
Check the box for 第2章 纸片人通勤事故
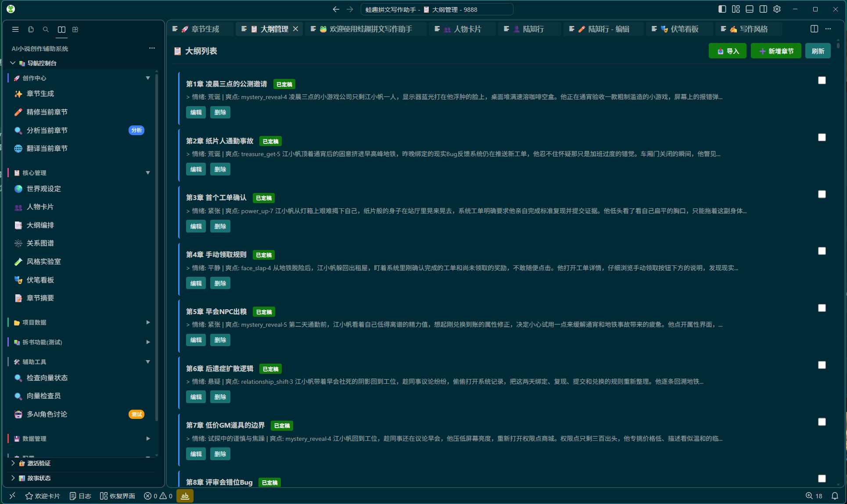tap(822, 137)
